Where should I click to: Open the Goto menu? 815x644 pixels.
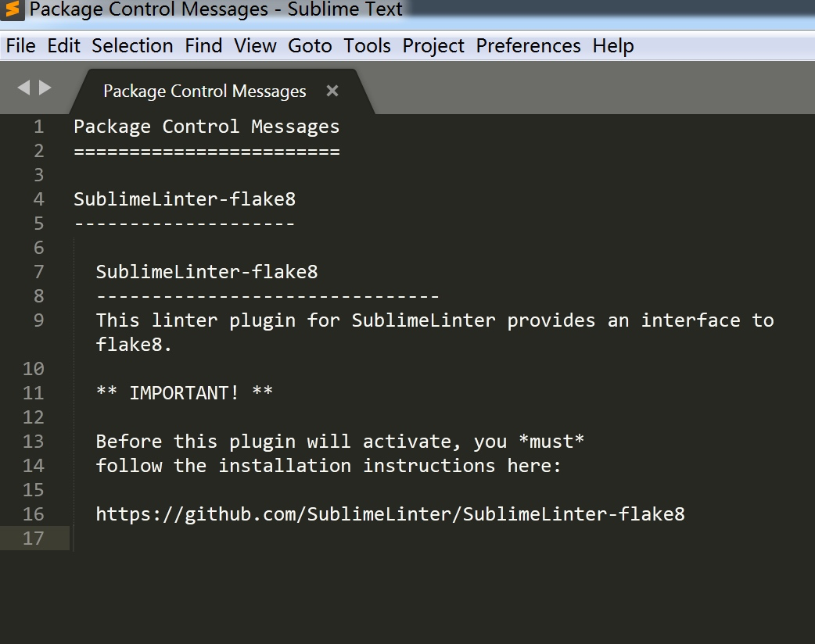pyautogui.click(x=310, y=45)
